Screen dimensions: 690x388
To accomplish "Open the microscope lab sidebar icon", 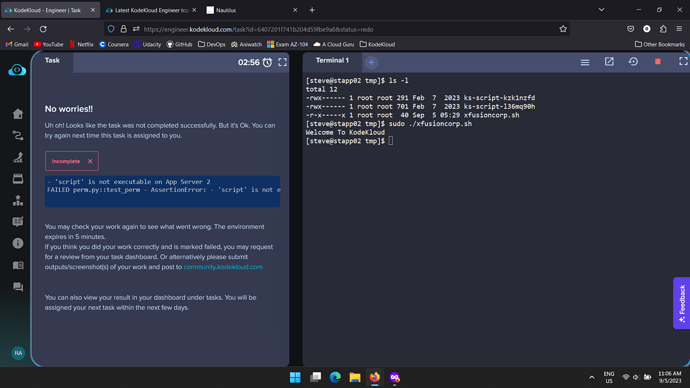I will pos(18,157).
